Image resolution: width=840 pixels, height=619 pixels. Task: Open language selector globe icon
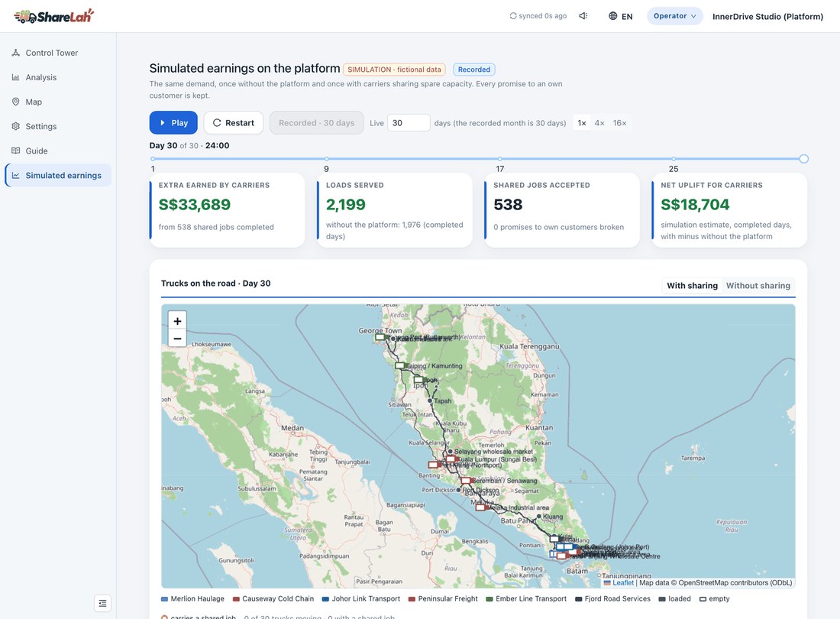pos(613,16)
